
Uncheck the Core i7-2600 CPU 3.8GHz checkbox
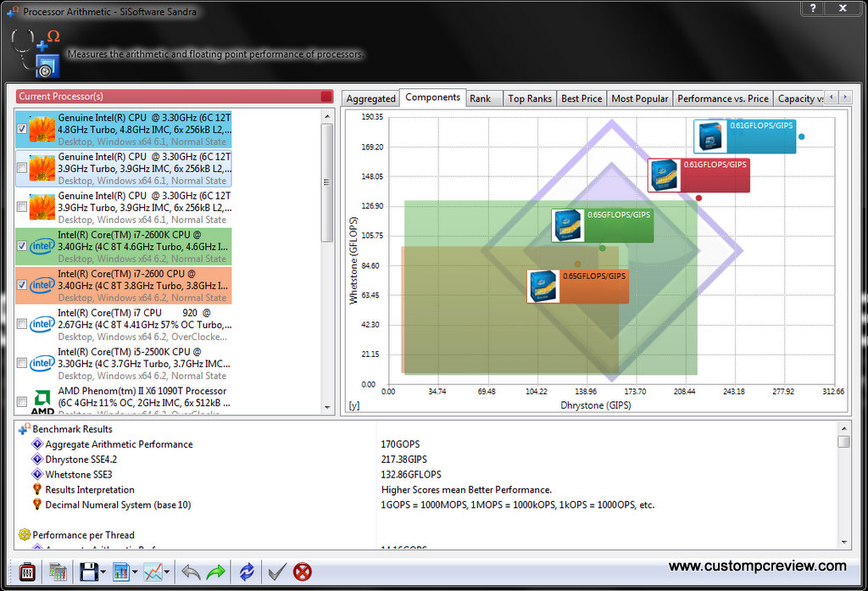coord(21,285)
